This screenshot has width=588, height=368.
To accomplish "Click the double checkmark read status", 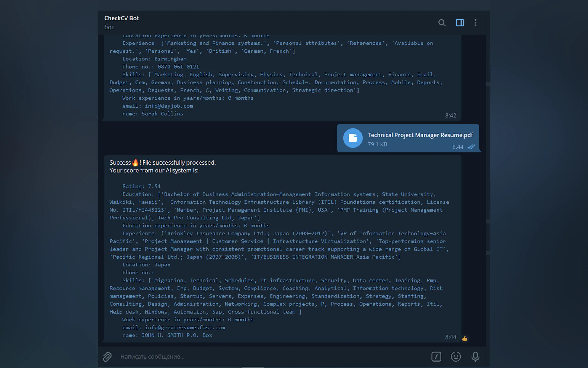I will (x=471, y=147).
